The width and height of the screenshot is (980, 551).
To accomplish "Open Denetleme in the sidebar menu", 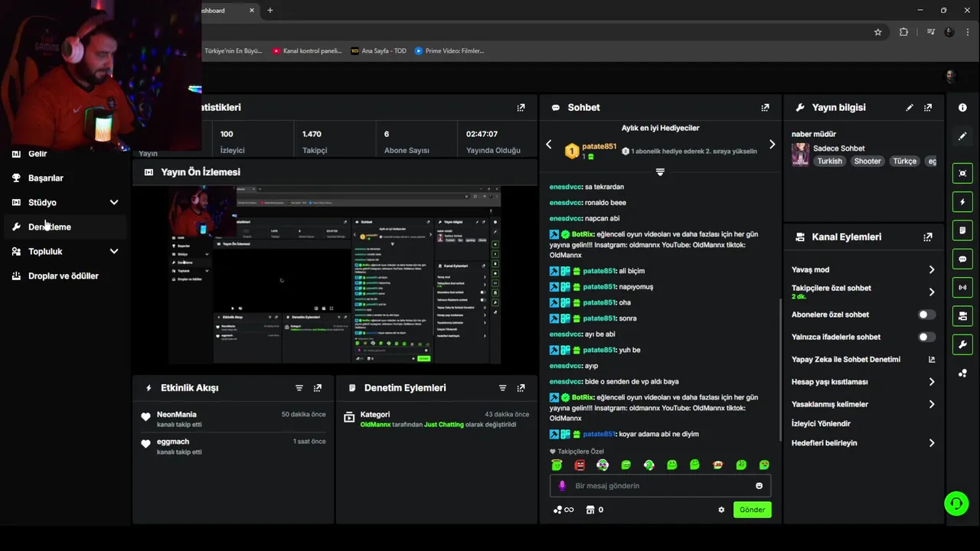I will (x=49, y=227).
